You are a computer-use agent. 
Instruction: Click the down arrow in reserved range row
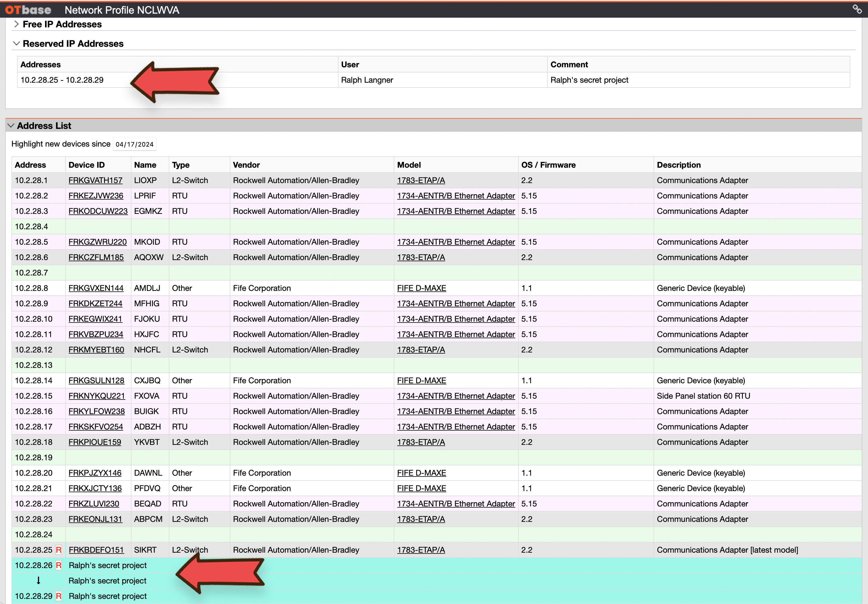(38, 581)
